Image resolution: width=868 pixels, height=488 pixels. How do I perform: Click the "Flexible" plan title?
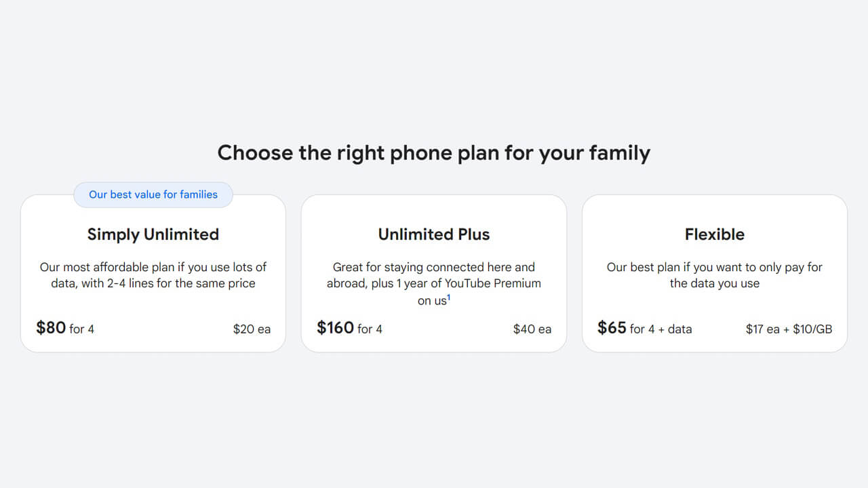[715, 235]
